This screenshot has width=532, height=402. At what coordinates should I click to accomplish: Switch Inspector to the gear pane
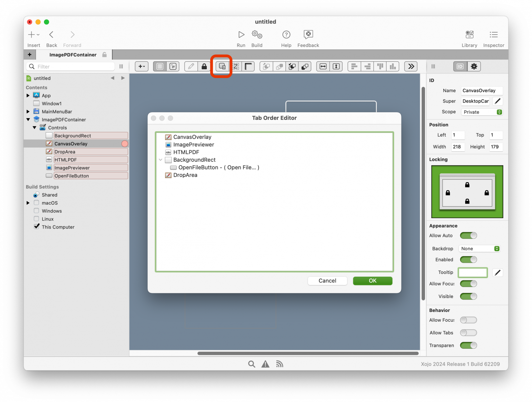point(474,66)
